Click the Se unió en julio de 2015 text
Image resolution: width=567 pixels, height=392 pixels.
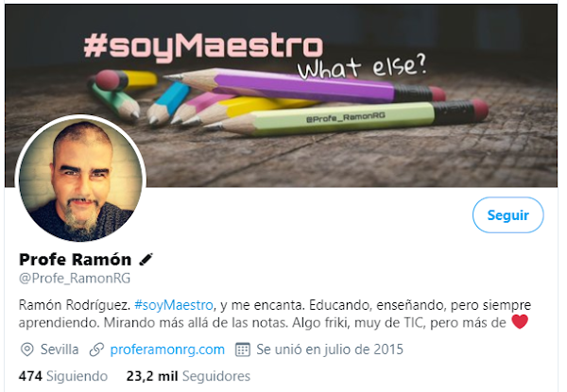coord(330,349)
